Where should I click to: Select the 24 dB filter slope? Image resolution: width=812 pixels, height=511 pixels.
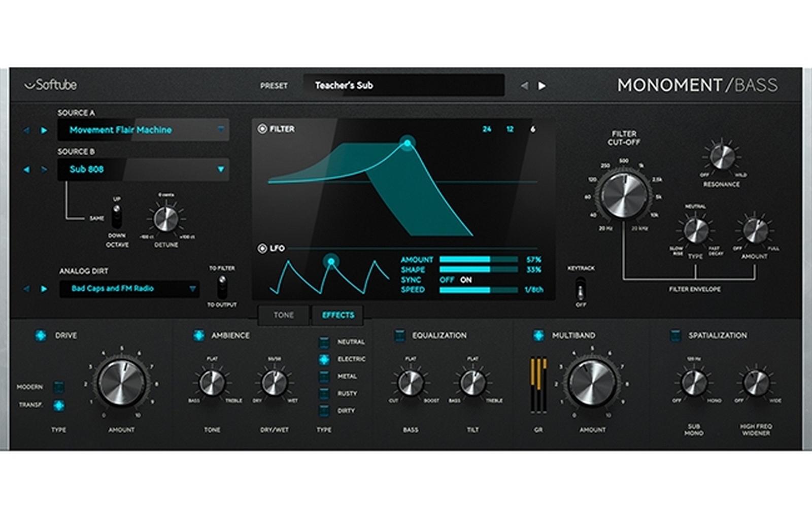coord(487,129)
